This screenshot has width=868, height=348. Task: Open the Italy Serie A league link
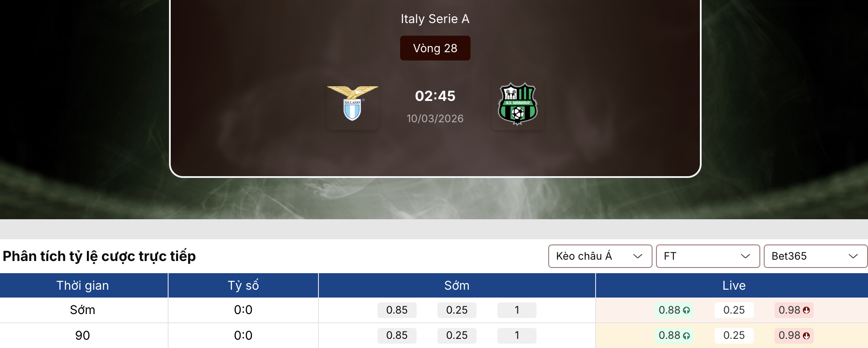coord(435,19)
